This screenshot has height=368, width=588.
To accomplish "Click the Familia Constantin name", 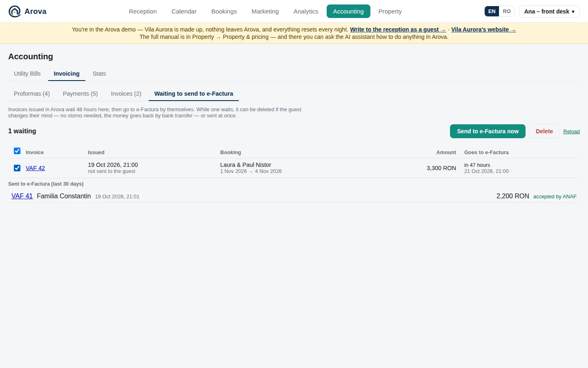I will (64, 196).
